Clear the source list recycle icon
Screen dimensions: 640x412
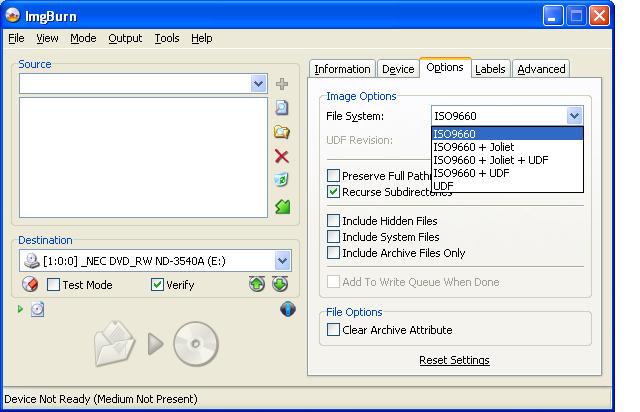point(282,180)
